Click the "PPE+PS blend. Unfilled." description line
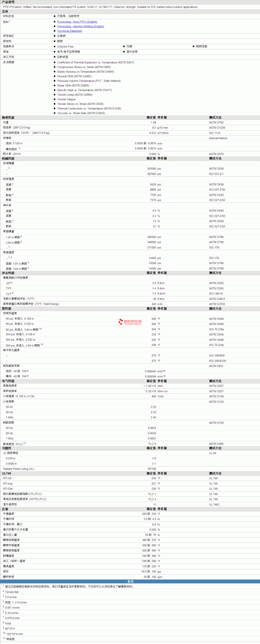This screenshot has width=260, height=644. point(100,7)
